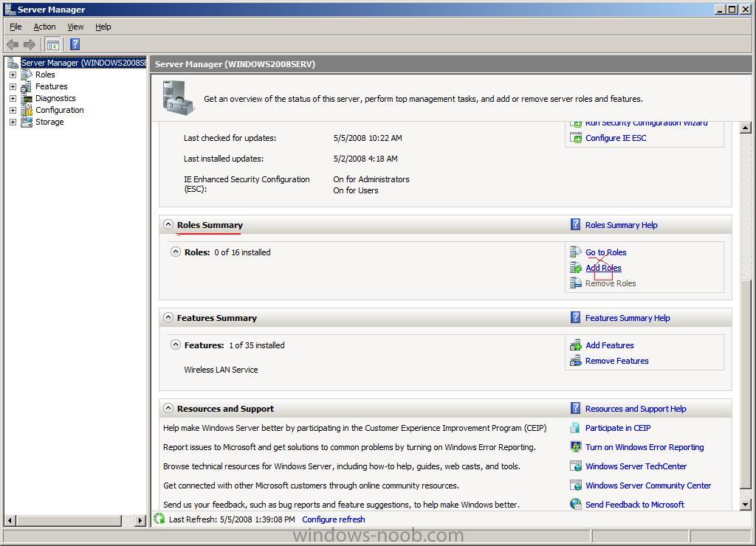Click the Wireless LAN Service text
The image size is (756, 546).
click(221, 370)
